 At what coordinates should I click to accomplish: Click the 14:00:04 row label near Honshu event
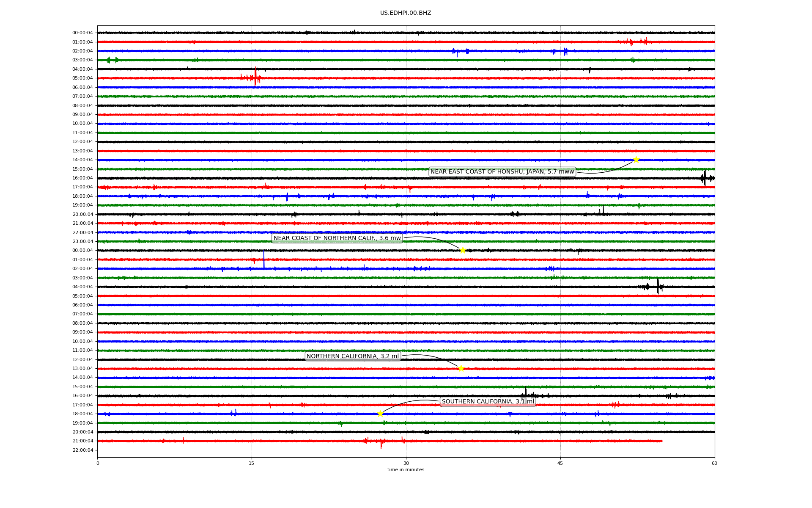pyautogui.click(x=82, y=160)
